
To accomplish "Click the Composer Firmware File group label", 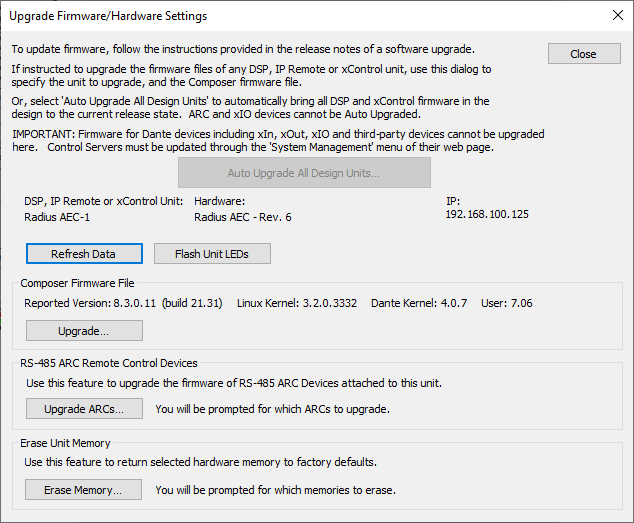I will point(77,283).
